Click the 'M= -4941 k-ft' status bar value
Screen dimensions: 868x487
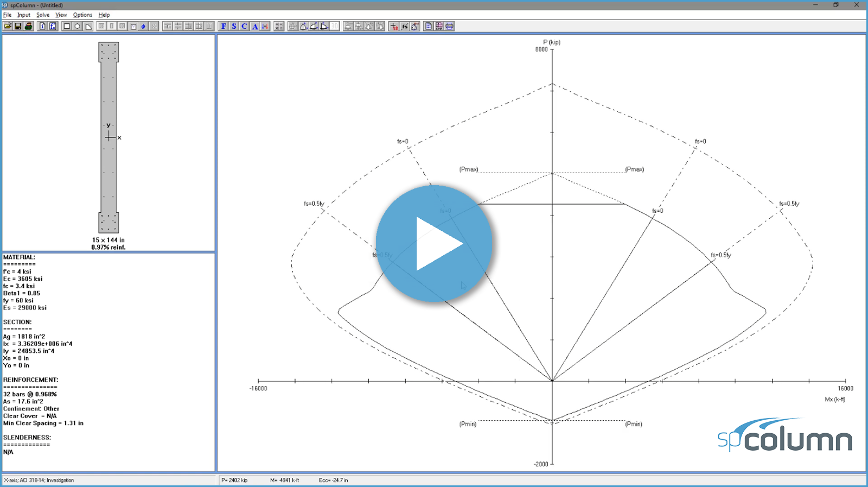pos(285,480)
